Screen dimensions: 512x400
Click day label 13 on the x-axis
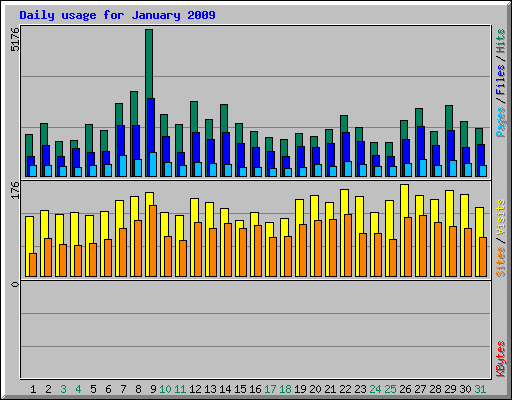click(210, 389)
